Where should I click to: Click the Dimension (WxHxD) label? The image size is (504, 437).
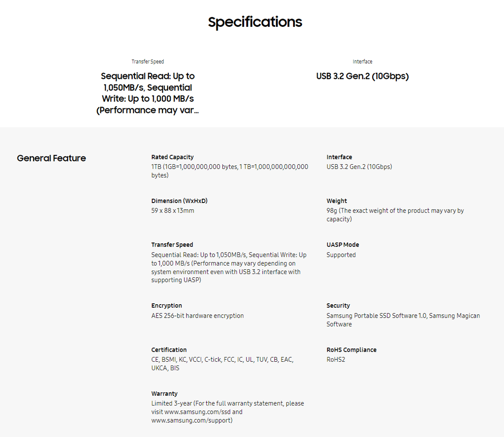pos(179,201)
